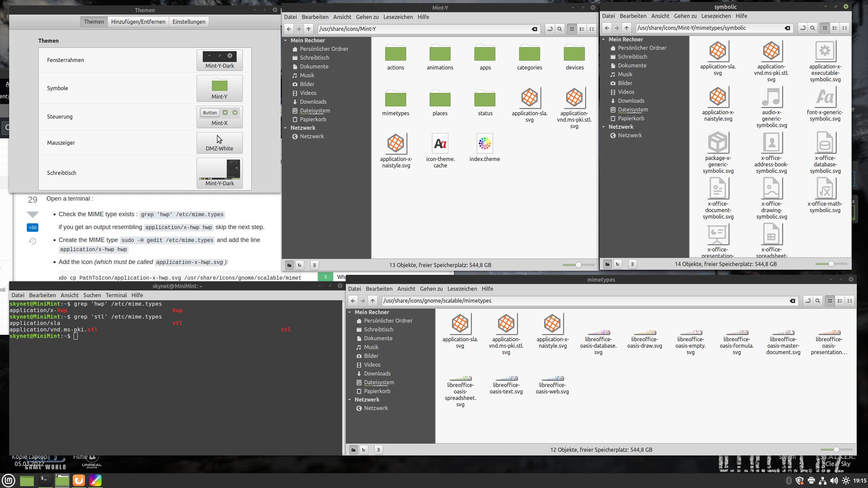Adjust zoom slider in Mint-Y status bar
Image resolution: width=868 pixels, height=488 pixels.
578,265
